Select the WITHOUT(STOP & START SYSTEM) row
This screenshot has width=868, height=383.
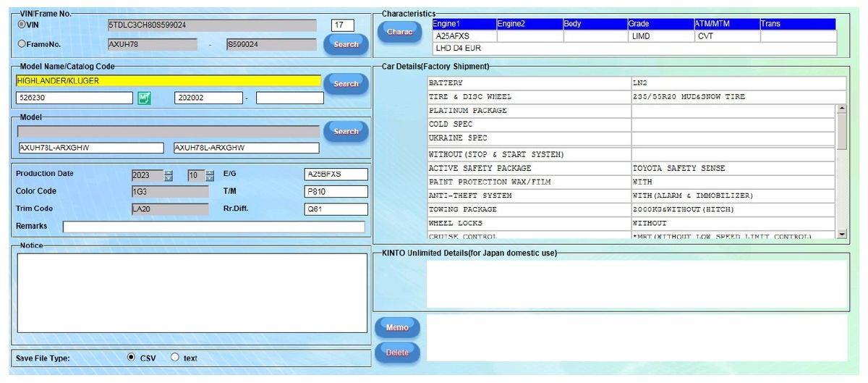[x=631, y=155]
